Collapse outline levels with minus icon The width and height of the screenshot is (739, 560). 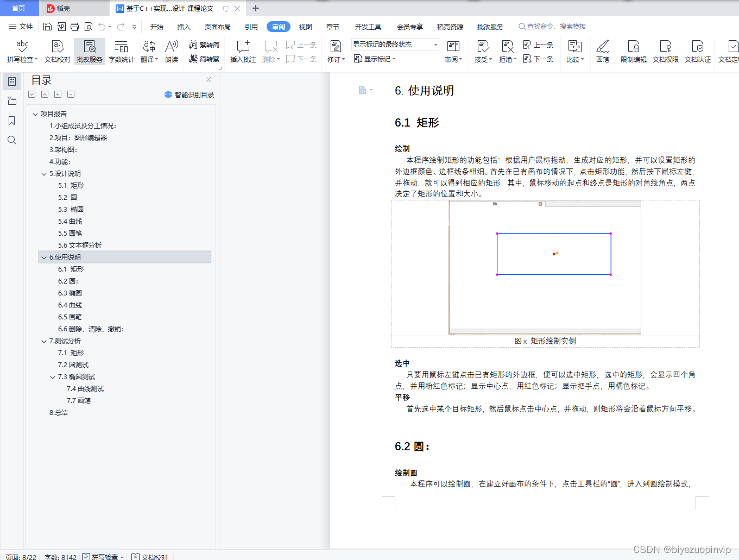[x=71, y=95]
